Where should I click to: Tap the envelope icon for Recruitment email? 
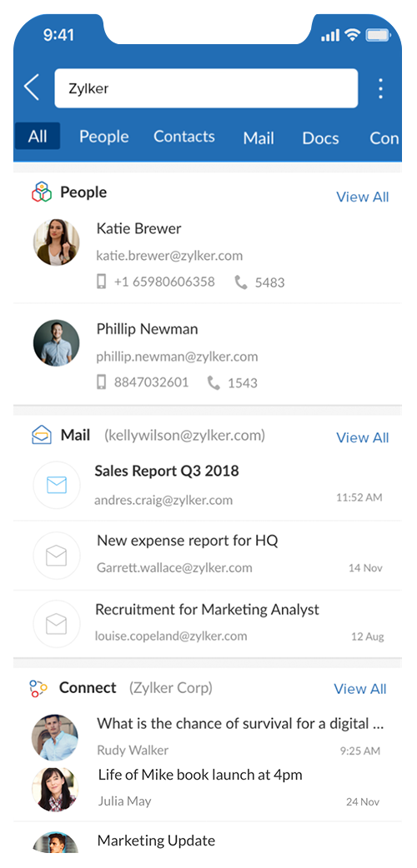tap(57, 624)
